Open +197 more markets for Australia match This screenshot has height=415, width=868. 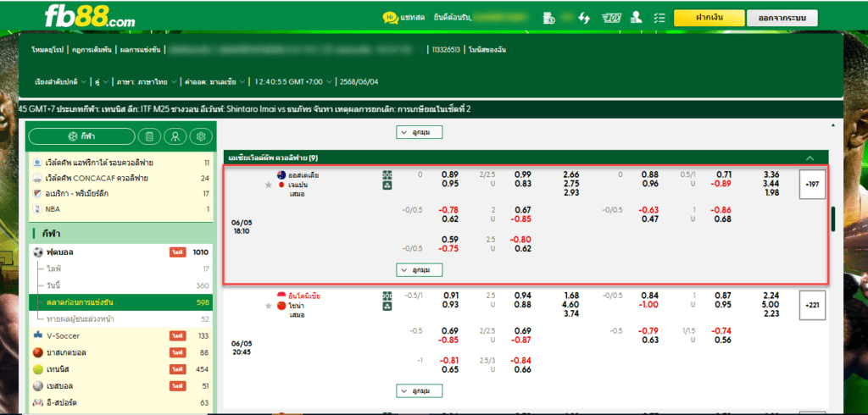tap(813, 185)
